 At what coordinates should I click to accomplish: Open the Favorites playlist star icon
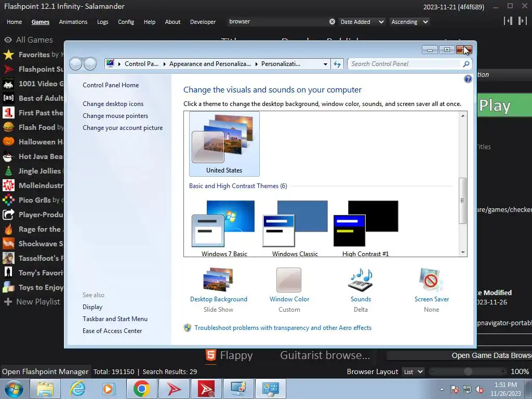click(8, 54)
